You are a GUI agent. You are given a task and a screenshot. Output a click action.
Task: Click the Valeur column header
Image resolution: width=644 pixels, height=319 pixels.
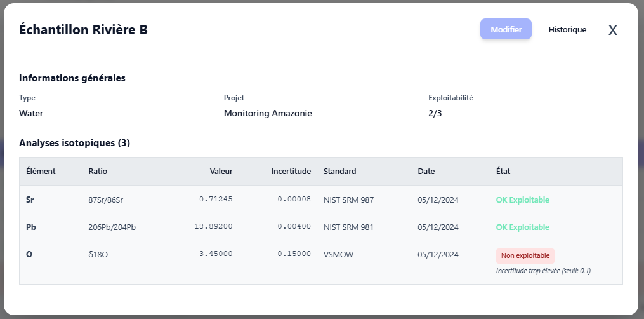click(x=221, y=172)
